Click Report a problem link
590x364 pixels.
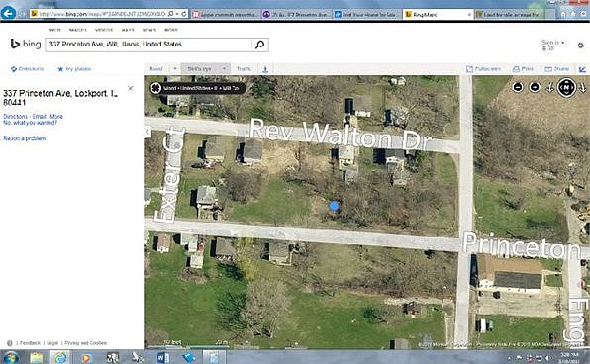(x=25, y=138)
